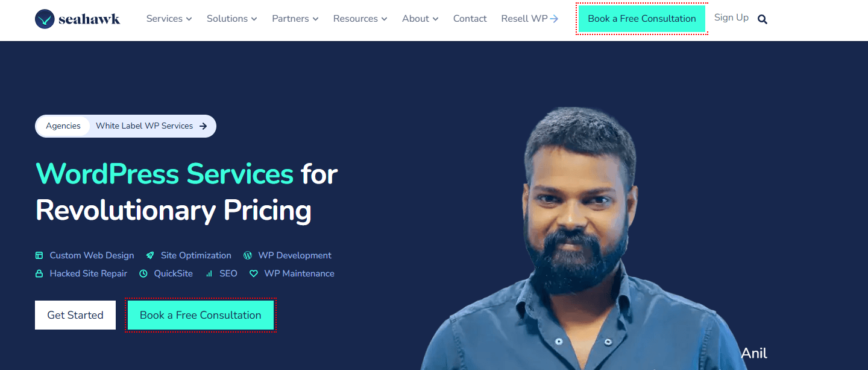Expand the Solutions dropdown menu
868x370 pixels.
[232, 19]
